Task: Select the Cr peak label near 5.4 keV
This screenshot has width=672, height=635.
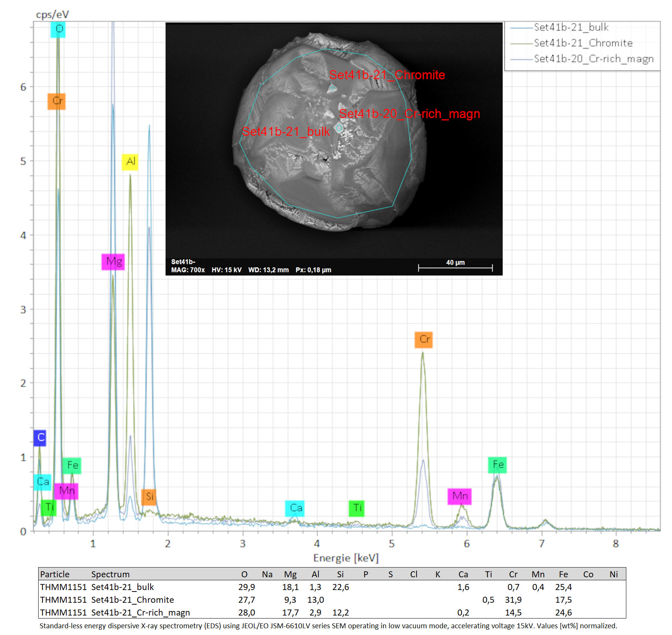Action: (424, 340)
